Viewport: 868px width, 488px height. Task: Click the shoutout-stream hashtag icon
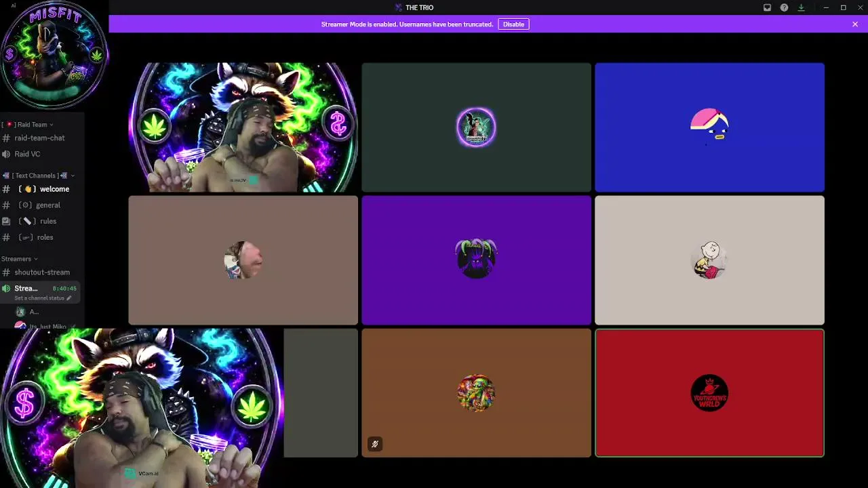(6, 272)
